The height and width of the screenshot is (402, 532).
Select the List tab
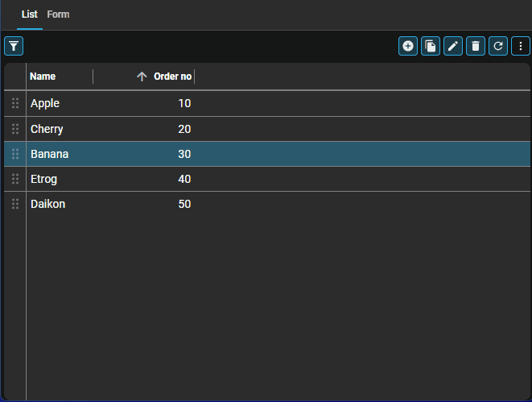point(29,15)
